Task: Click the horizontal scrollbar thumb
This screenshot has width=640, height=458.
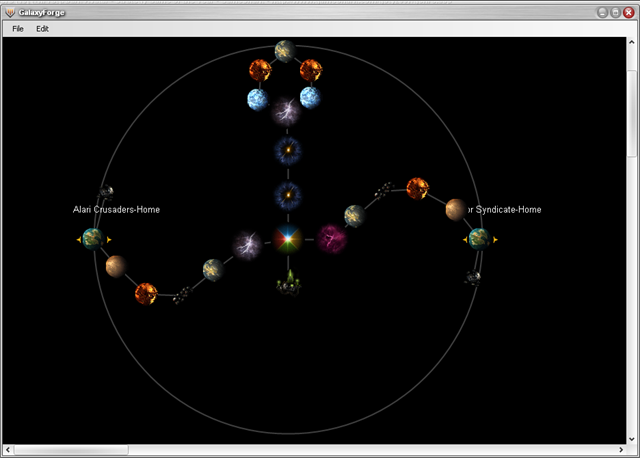Action: [x=71, y=449]
